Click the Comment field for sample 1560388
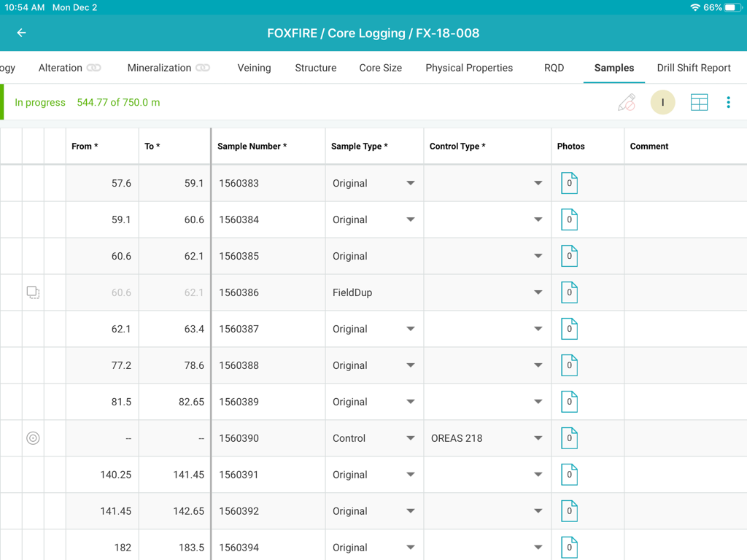Screen dimensions: 747x560 point(684,365)
